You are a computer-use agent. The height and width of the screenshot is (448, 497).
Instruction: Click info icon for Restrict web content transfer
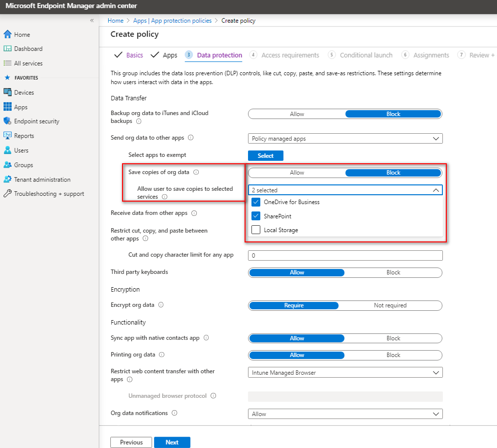pyautogui.click(x=129, y=380)
